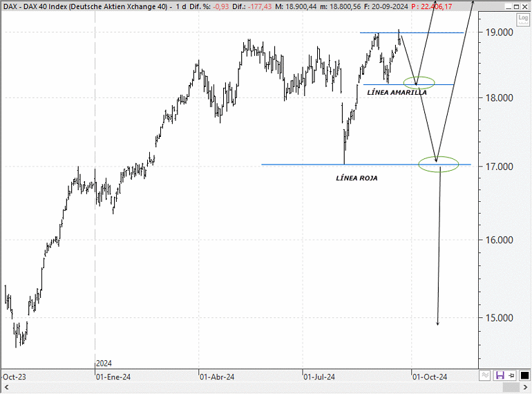Image resolution: width=532 pixels, height=394 pixels.
Task: Click the 17.000 price axis label
Action: pos(499,167)
